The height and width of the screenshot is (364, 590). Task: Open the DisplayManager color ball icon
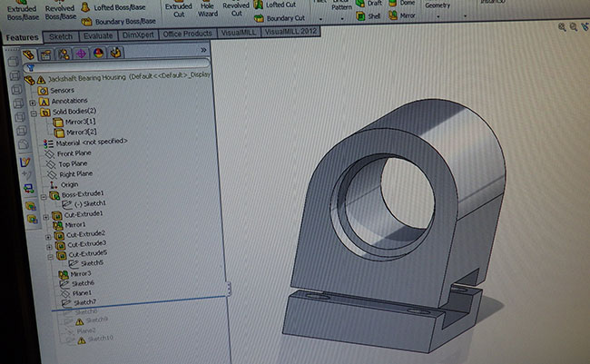(x=98, y=53)
